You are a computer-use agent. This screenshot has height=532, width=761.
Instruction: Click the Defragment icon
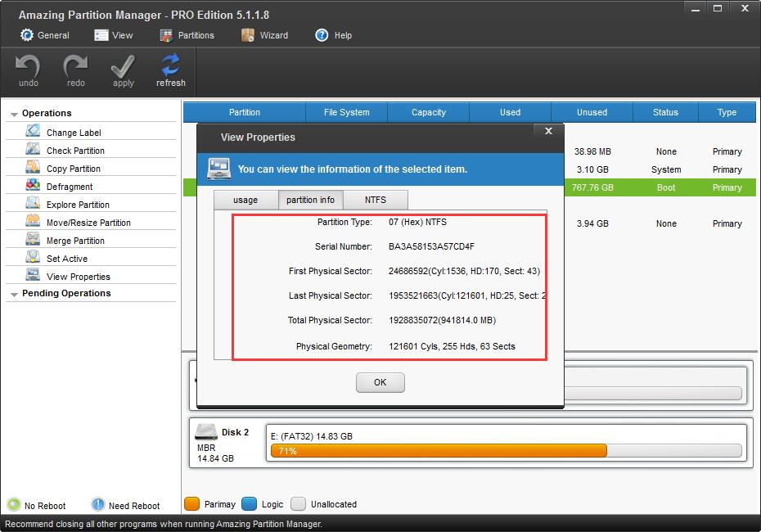tap(33, 184)
